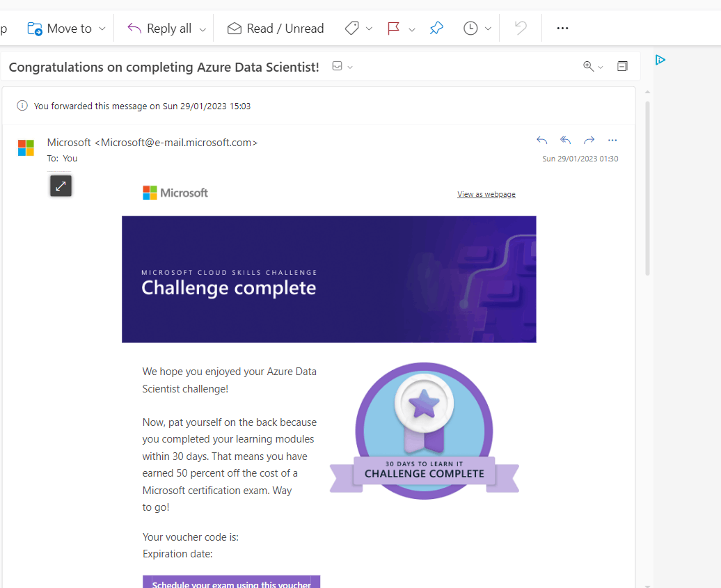The height and width of the screenshot is (588, 721).
Task: Click the categorize tag icon
Action: pos(351,28)
